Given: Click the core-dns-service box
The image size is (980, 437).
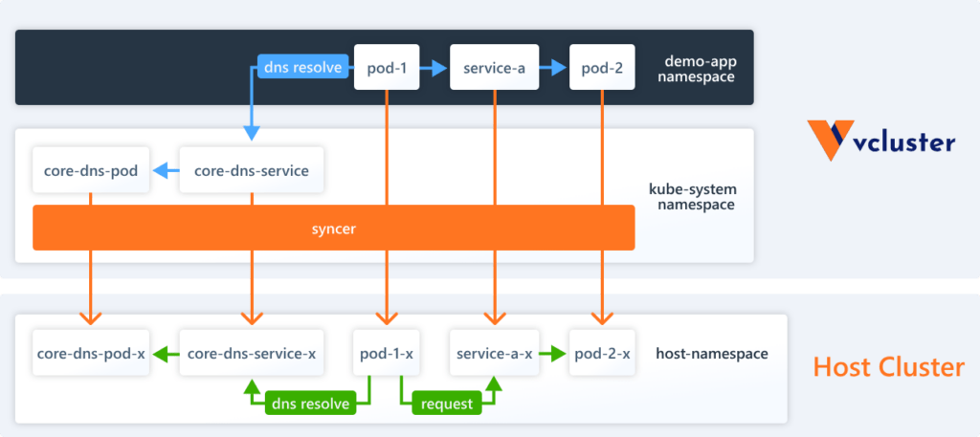Looking at the screenshot, I should point(252,170).
